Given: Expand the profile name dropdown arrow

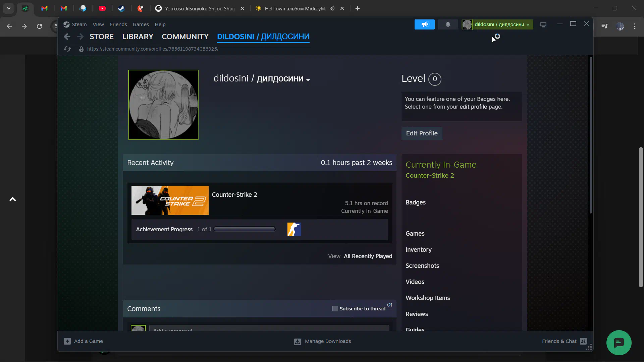Looking at the screenshot, I should [x=308, y=80].
